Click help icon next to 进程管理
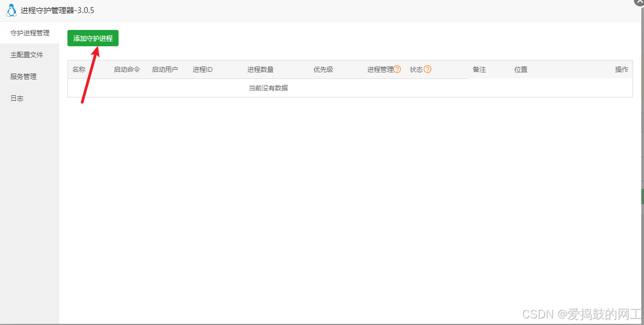644x325 pixels. [x=397, y=70]
